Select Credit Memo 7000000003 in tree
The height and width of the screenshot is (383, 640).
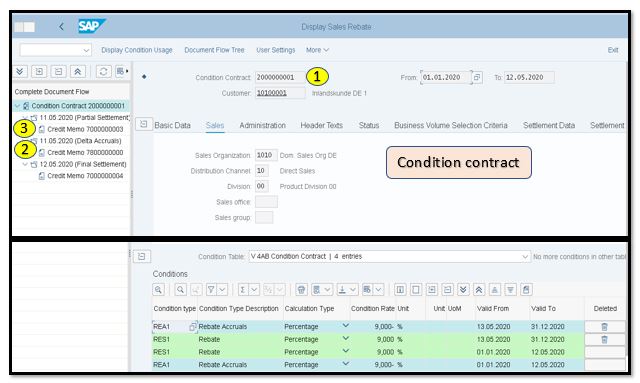pos(85,129)
